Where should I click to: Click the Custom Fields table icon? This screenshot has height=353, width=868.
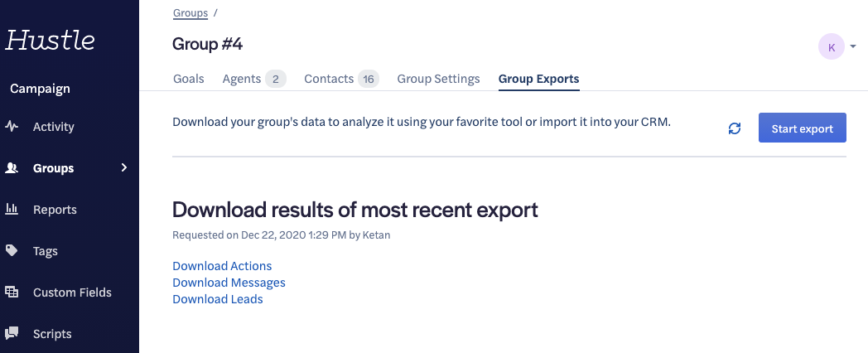click(x=12, y=292)
